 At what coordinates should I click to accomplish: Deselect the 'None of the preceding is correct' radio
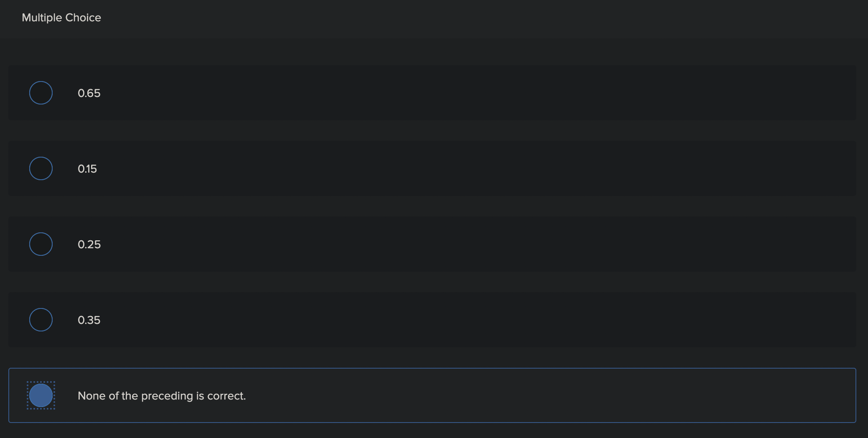(41, 395)
